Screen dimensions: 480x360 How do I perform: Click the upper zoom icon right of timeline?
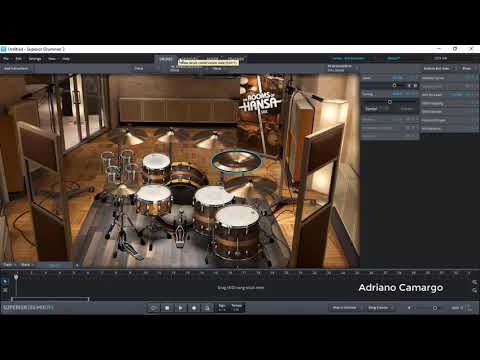tap(474, 282)
